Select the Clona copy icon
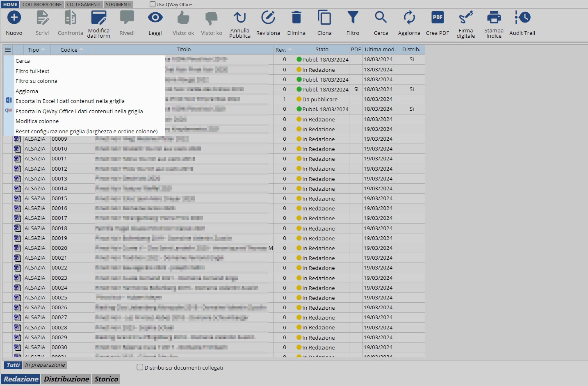 (x=324, y=18)
